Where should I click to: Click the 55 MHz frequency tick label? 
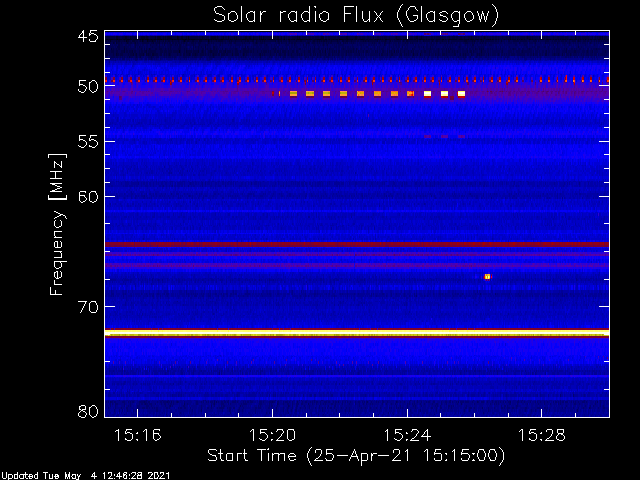88,142
